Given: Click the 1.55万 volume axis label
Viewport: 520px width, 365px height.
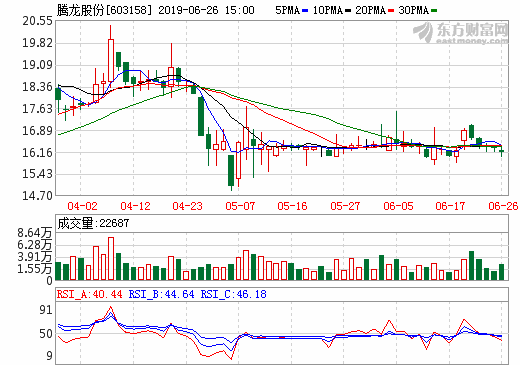Looking at the screenshot, I should 35,269.
